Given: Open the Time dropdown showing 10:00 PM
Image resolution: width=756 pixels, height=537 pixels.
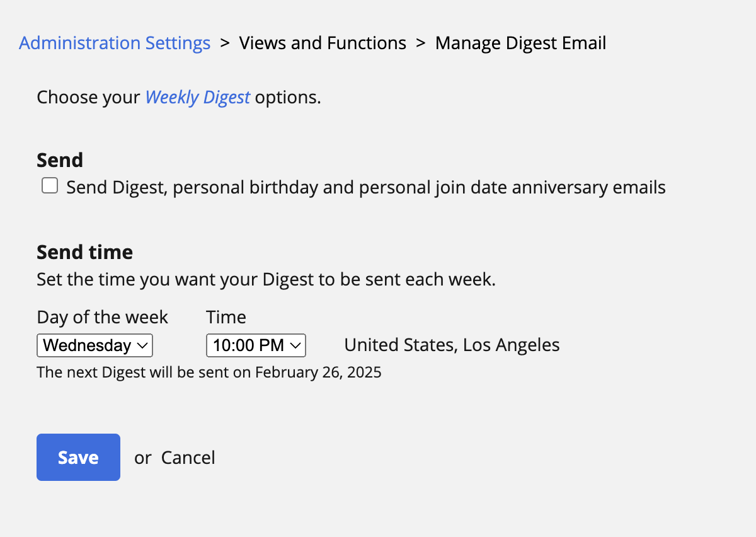Looking at the screenshot, I should tap(256, 345).
